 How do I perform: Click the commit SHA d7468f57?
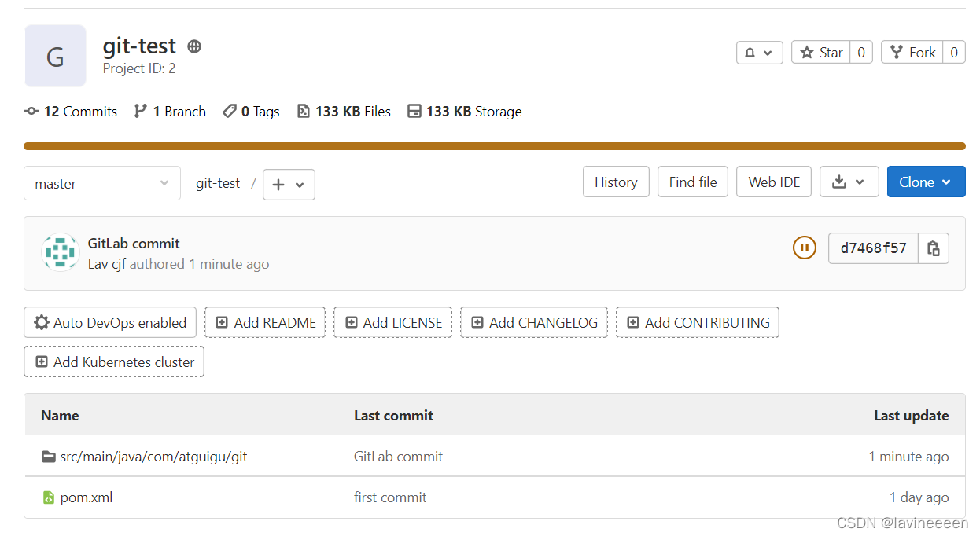[873, 248]
